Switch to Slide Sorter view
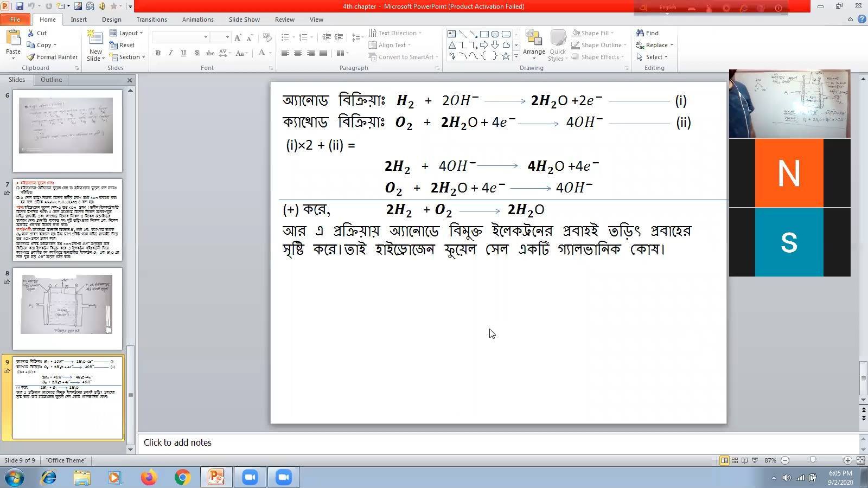The width and height of the screenshot is (868, 488). tap(735, 460)
